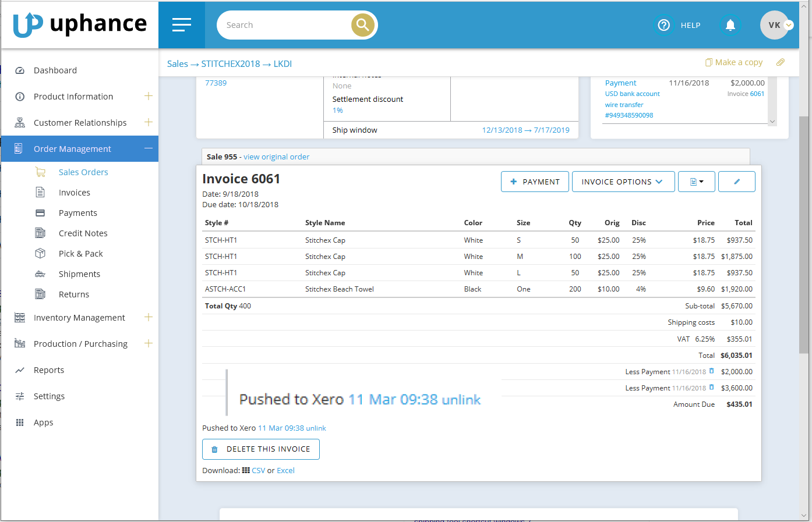Click the Sales breadcrumb link

(178, 64)
